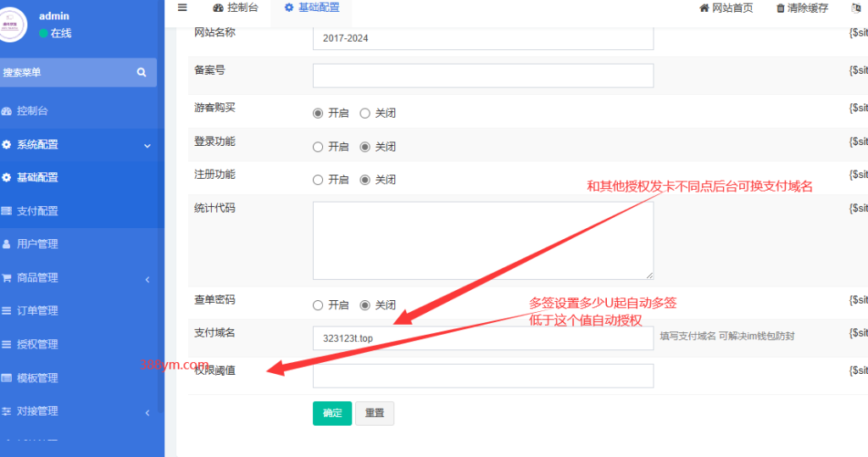Click the 统计代码 textarea resize handle
Image resolution: width=868 pixels, height=457 pixels.
pos(649,276)
